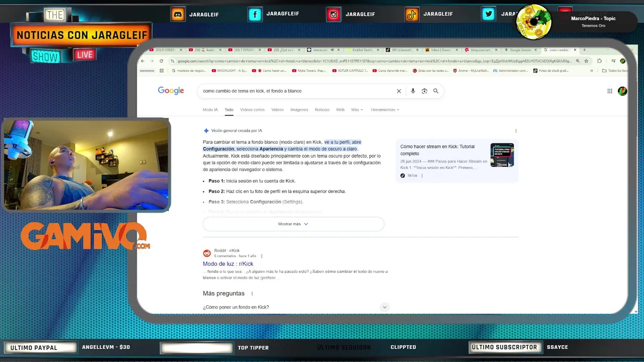Image resolution: width=644 pixels, height=362 pixels.
Task: Click the Discord icon in the overlay bar
Action: click(x=178, y=14)
